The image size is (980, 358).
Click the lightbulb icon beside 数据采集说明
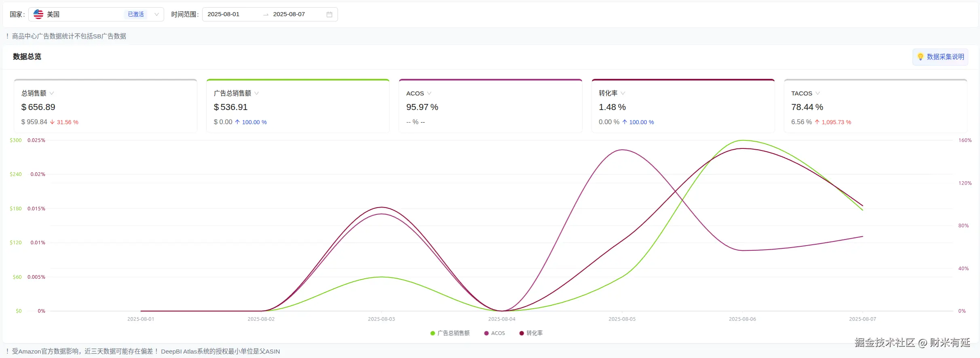click(x=921, y=57)
